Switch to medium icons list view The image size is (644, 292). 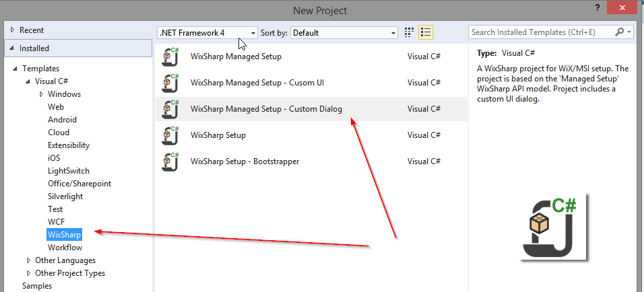pos(426,32)
